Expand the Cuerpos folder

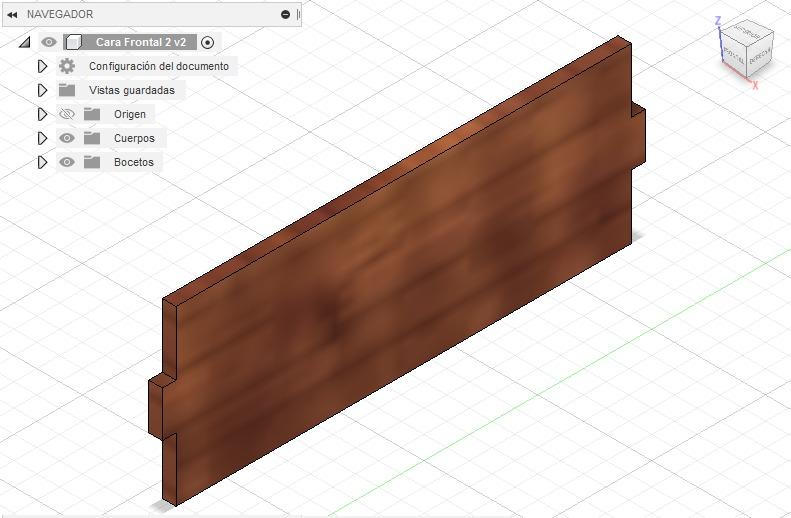42,138
